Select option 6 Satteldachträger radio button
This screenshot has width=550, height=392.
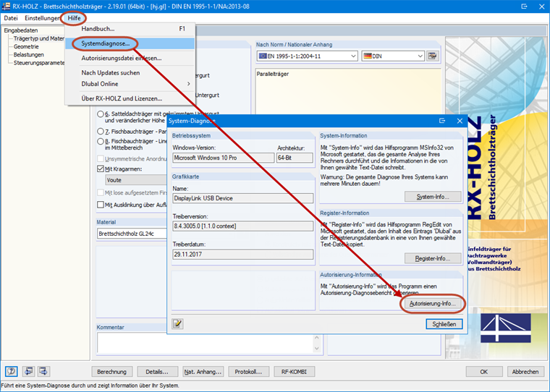101,114
